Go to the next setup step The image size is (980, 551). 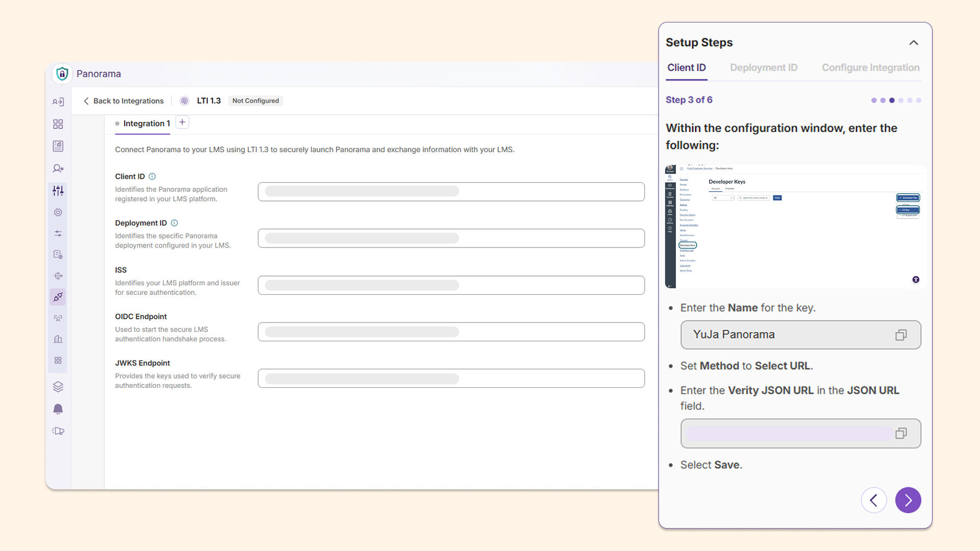tap(908, 500)
